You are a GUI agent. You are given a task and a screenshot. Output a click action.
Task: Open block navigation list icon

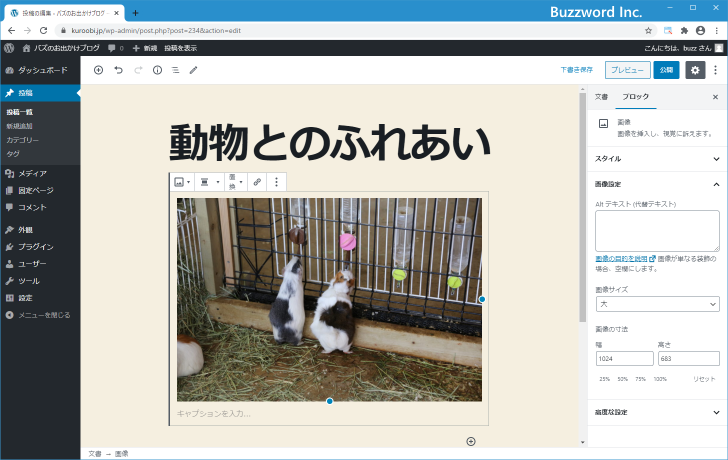tap(176, 70)
